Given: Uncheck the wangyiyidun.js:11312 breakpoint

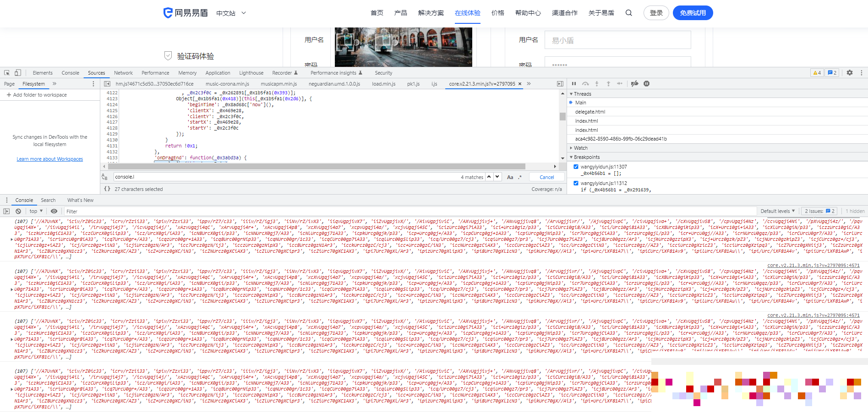Looking at the screenshot, I should coord(576,183).
